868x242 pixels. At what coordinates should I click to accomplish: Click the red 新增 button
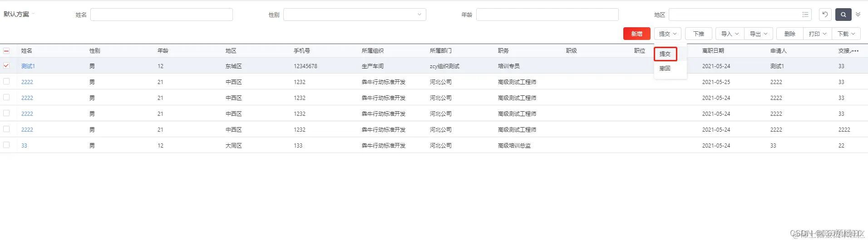click(x=636, y=34)
